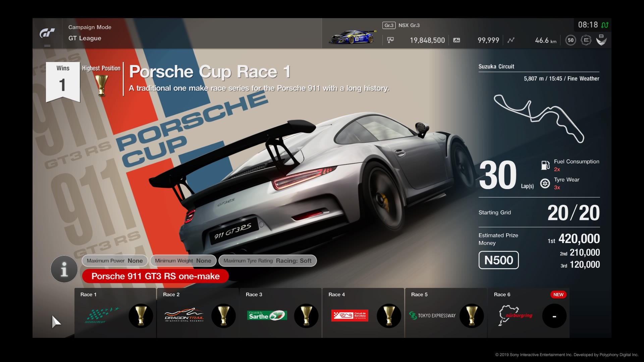
Task: Click the daily distance graph icon
Action: pyautogui.click(x=511, y=40)
